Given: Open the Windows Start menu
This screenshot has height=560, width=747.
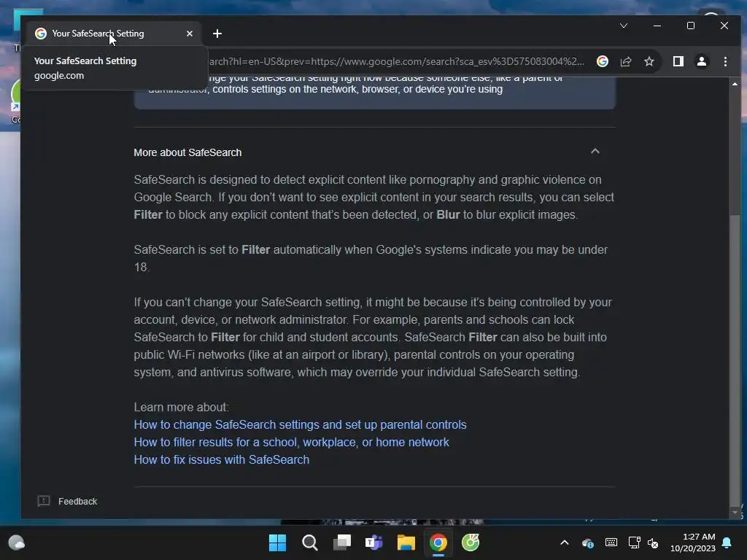Looking at the screenshot, I should click(x=277, y=542).
